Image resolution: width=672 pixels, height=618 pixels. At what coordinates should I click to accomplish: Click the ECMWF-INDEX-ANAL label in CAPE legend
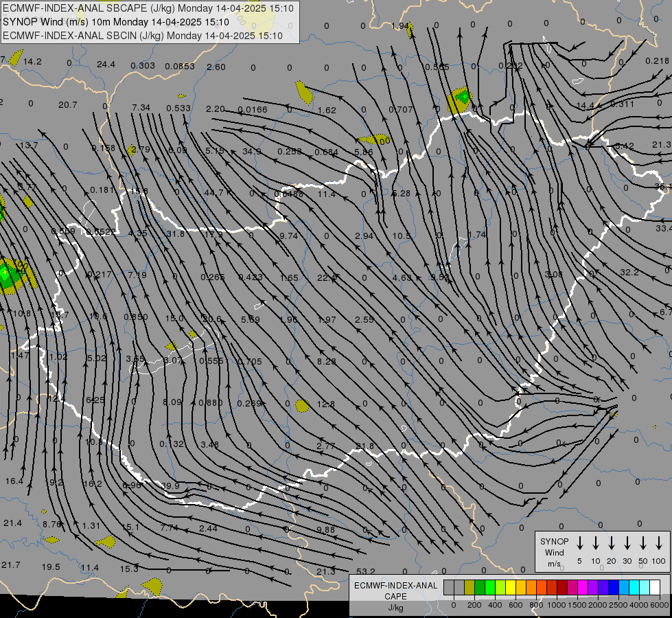pyautogui.click(x=395, y=586)
